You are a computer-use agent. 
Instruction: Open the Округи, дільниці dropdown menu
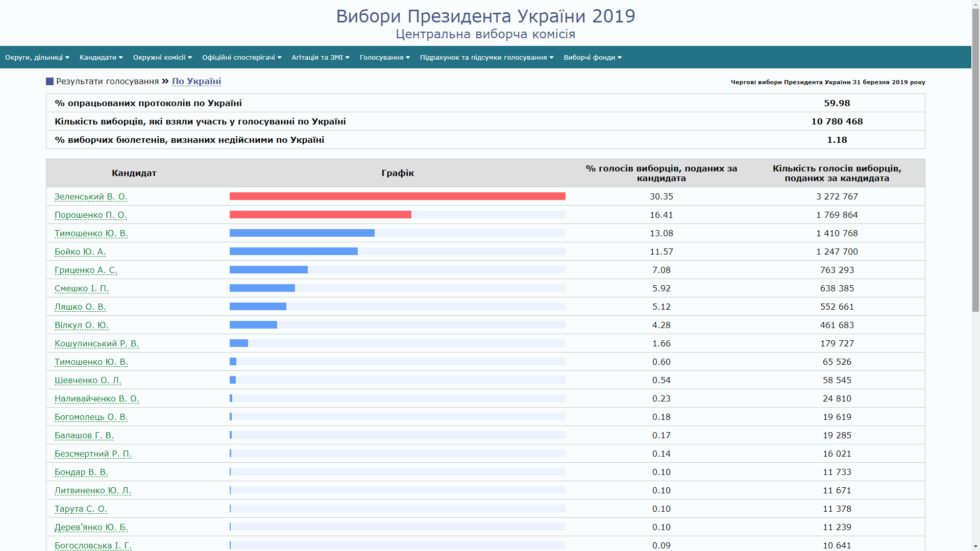click(37, 57)
